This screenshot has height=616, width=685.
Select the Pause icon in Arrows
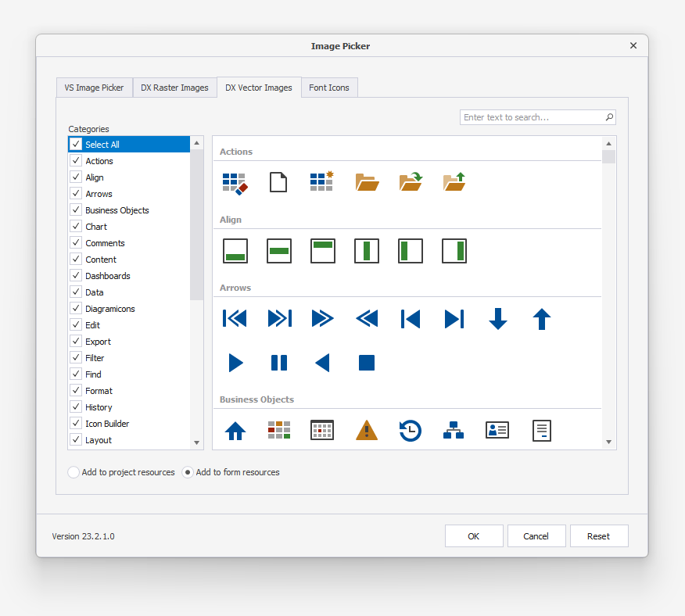click(278, 362)
